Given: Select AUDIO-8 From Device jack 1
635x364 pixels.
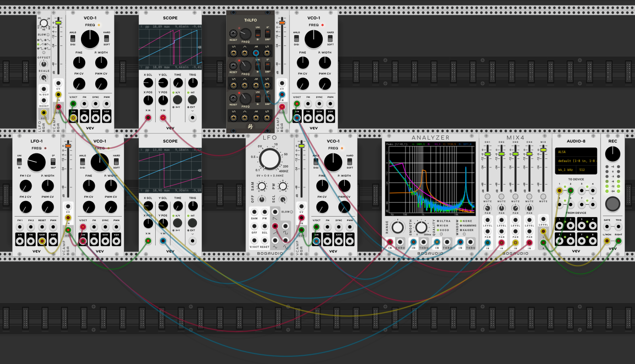Looking at the screenshot, I should pos(559,226).
